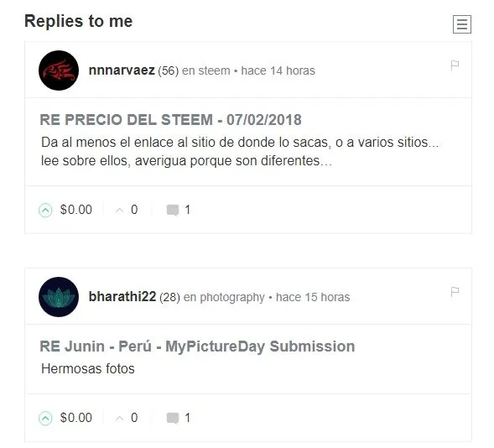
Task: Open bharathi22 lotus avatar
Action: coord(59,297)
